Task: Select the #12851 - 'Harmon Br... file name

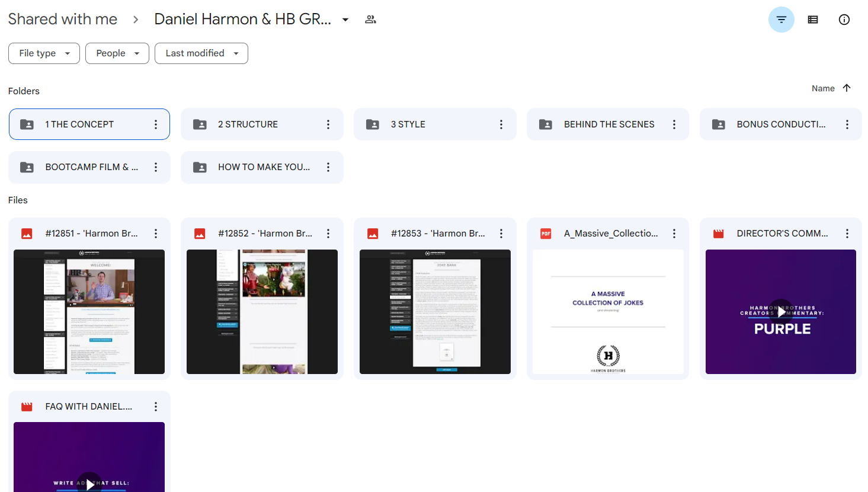Action: tap(91, 234)
